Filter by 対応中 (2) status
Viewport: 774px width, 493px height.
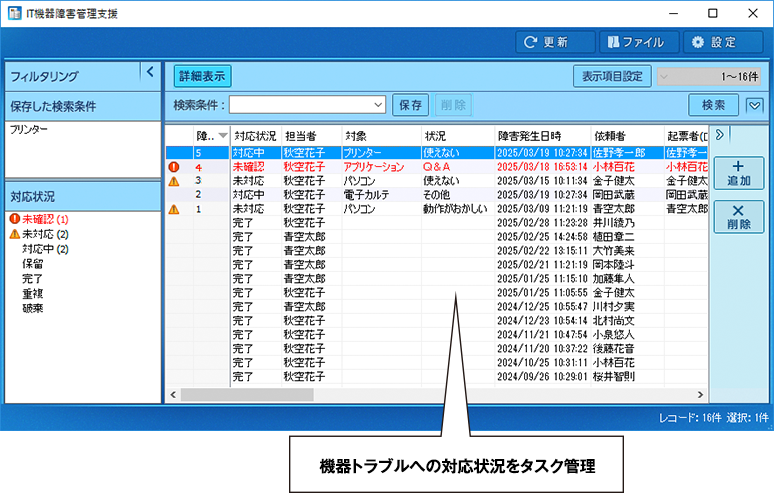pyautogui.click(x=45, y=249)
